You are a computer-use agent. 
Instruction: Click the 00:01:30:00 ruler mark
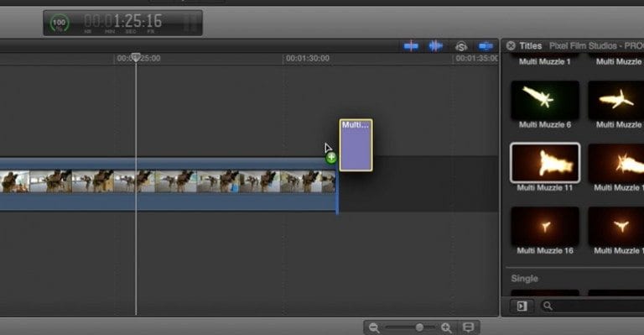pos(308,59)
